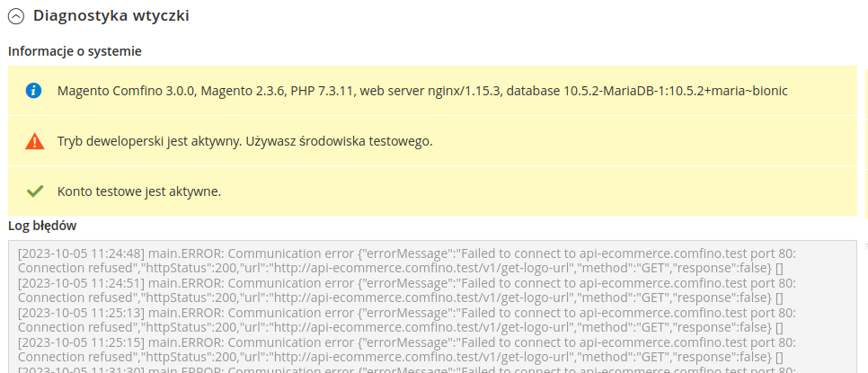Collapse the Diagnostyka wtyczki section chevron

(15, 16)
